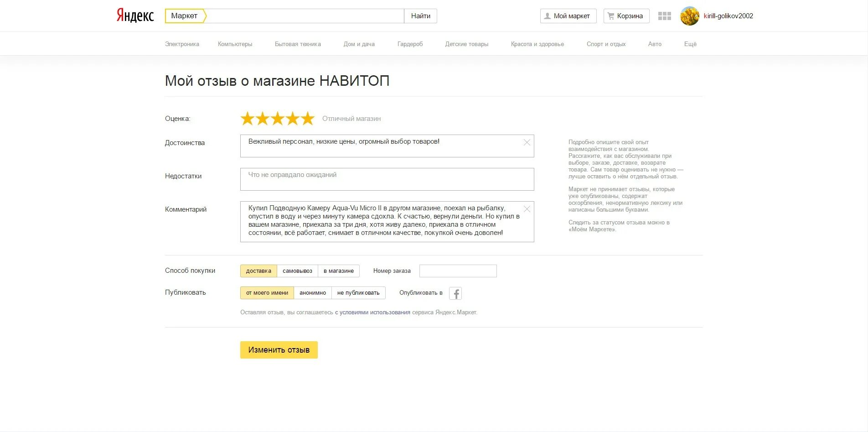Clear the Комментарий text field
Image resolution: width=868 pixels, height=432 pixels.
pyautogui.click(x=527, y=209)
